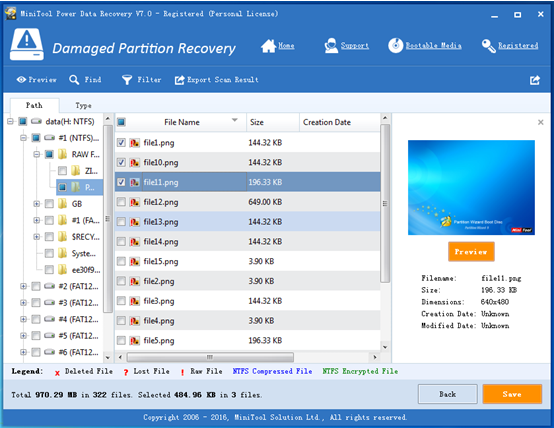The width and height of the screenshot is (554, 428).
Task: Click the Preview eye icon in toolbar
Action: click(21, 80)
